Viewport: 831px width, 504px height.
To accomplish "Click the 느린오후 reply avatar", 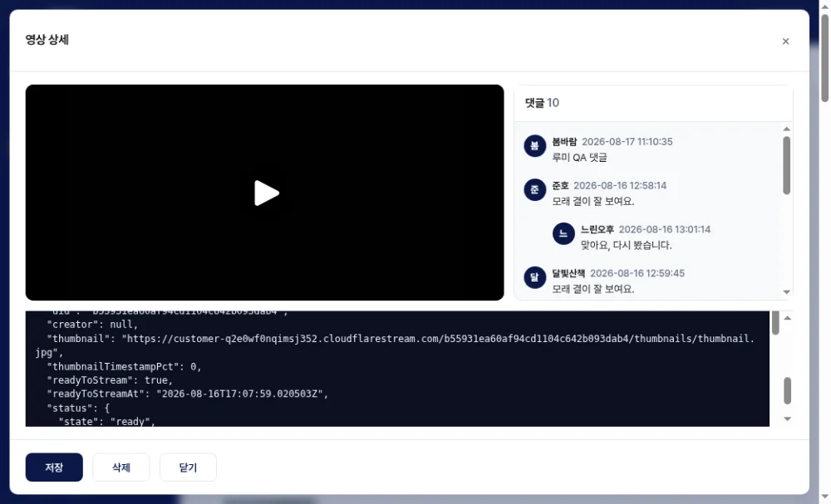I will tap(563, 233).
